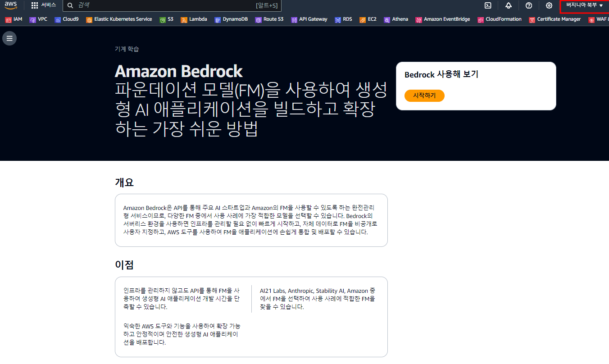This screenshot has height=364, width=609.
Task: Open the AWS home logo
Action: [11, 5]
